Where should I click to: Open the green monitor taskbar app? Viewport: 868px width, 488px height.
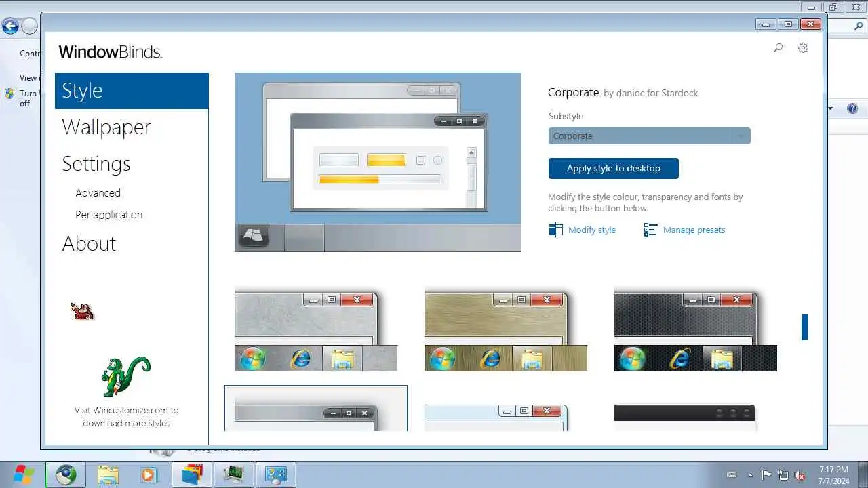pyautogui.click(x=234, y=474)
